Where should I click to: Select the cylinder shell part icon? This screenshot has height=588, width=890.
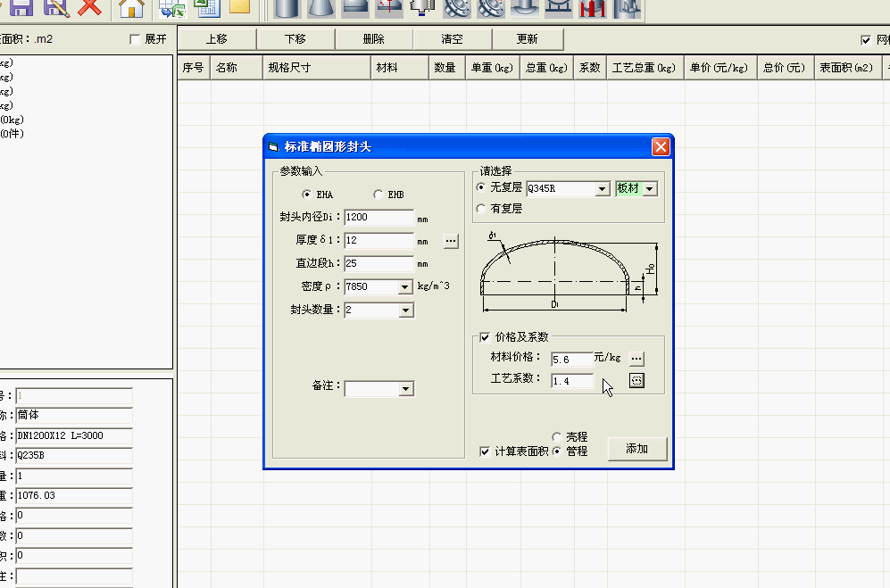coord(286,9)
